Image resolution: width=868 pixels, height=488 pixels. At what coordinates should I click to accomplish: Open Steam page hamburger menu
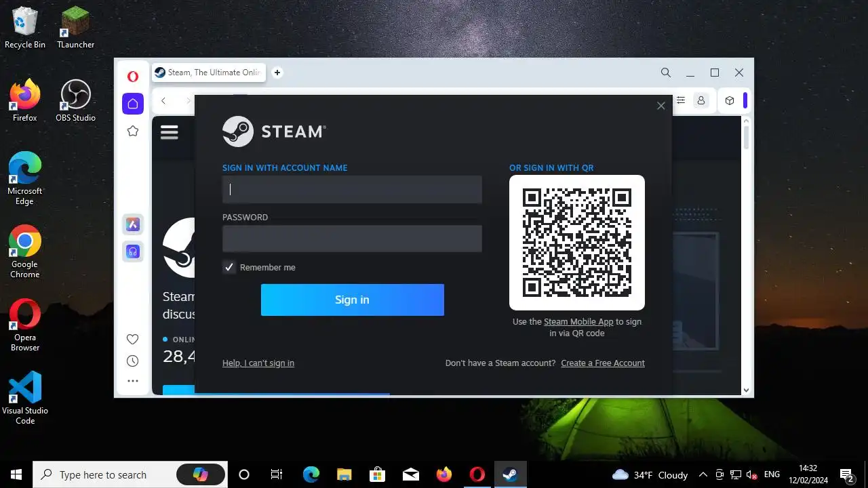click(x=170, y=132)
